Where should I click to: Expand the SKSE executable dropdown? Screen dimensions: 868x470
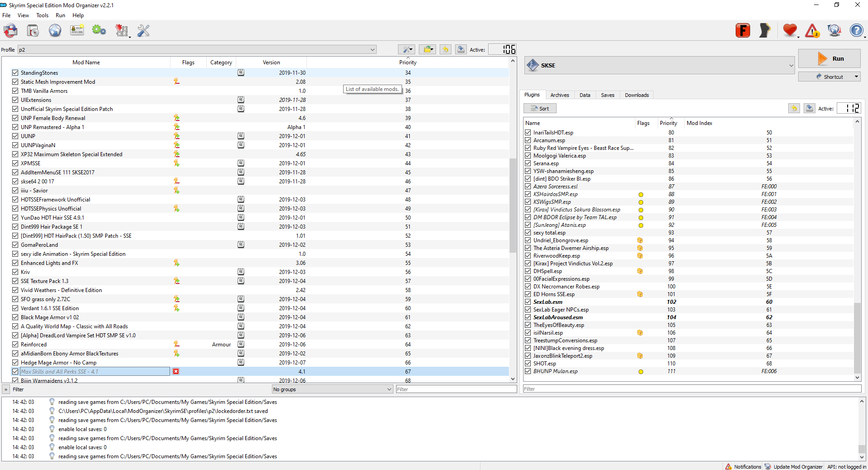659,65
